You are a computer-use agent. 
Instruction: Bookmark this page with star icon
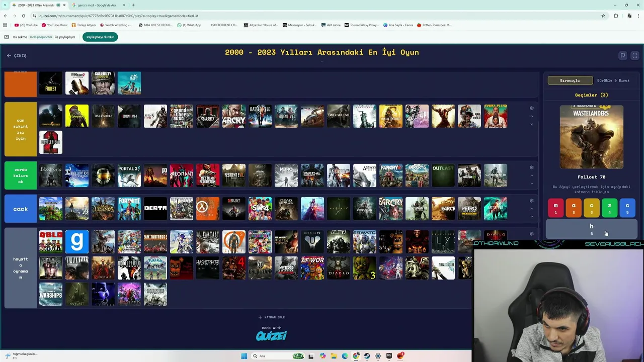pos(603,16)
